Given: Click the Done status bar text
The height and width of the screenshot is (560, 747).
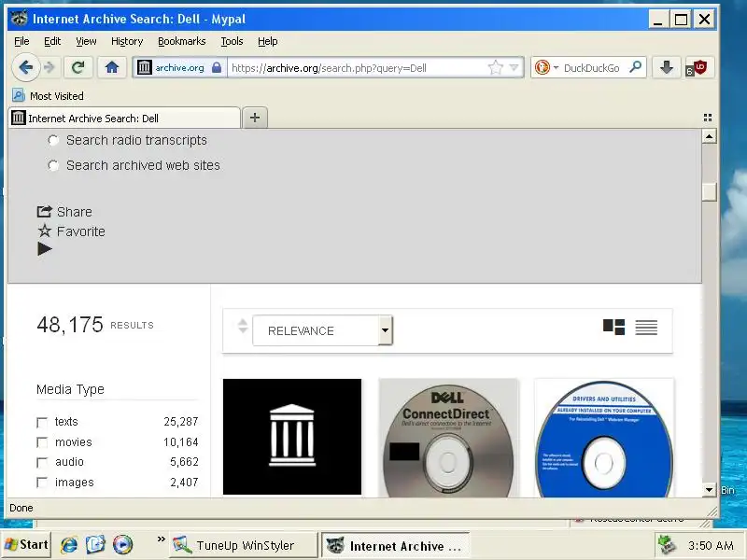Looking at the screenshot, I should point(21,508).
